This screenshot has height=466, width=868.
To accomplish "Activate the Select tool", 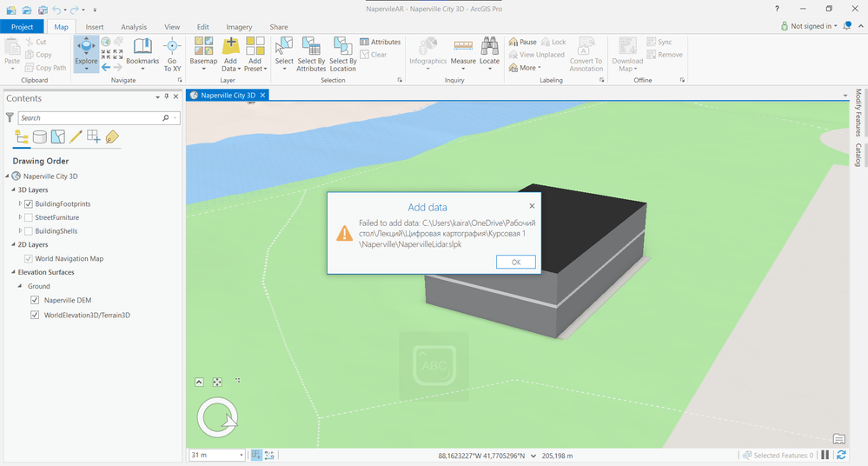I will coord(284,54).
